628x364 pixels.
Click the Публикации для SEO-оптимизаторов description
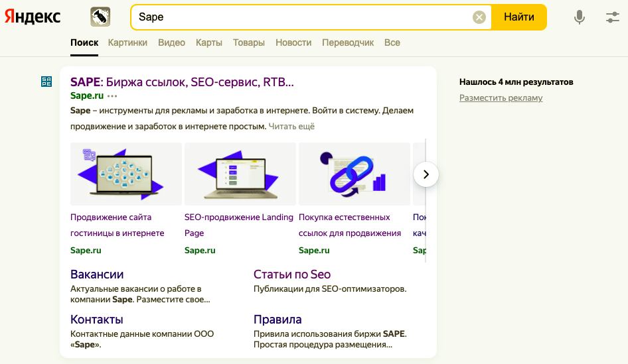coord(330,289)
